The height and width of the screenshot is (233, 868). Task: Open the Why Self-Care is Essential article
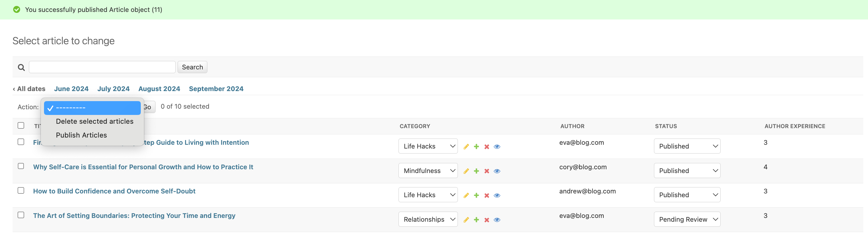143,167
